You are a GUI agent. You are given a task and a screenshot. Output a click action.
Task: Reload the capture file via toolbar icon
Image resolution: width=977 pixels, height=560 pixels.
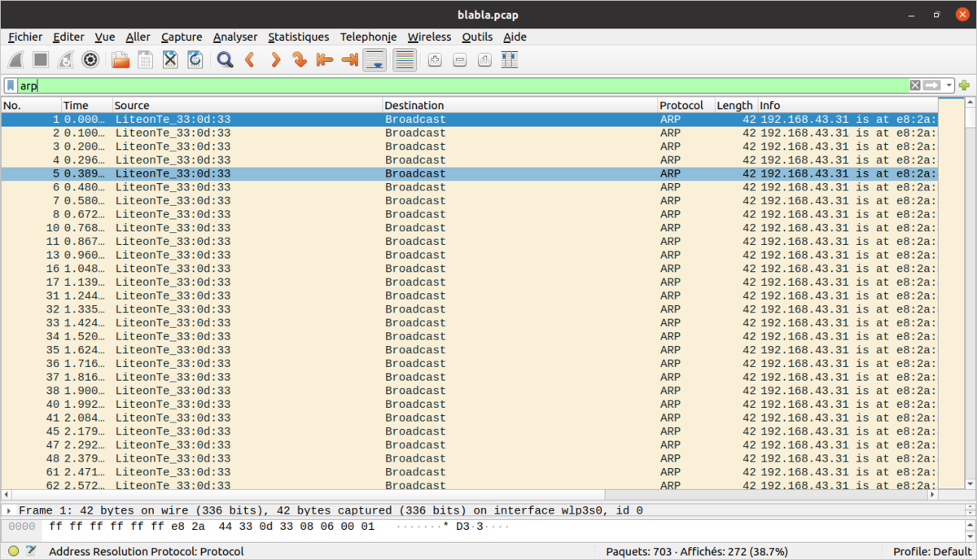pos(195,59)
